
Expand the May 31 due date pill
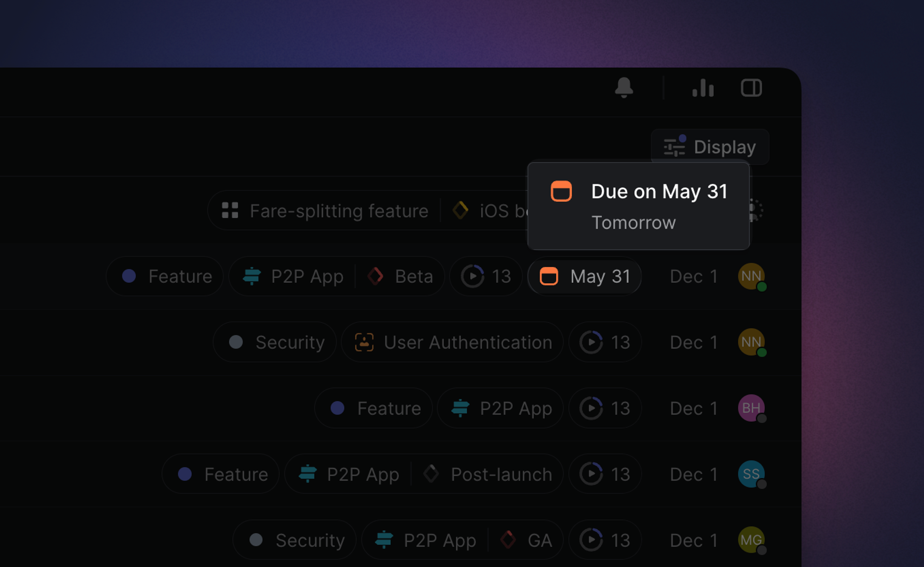pos(585,276)
